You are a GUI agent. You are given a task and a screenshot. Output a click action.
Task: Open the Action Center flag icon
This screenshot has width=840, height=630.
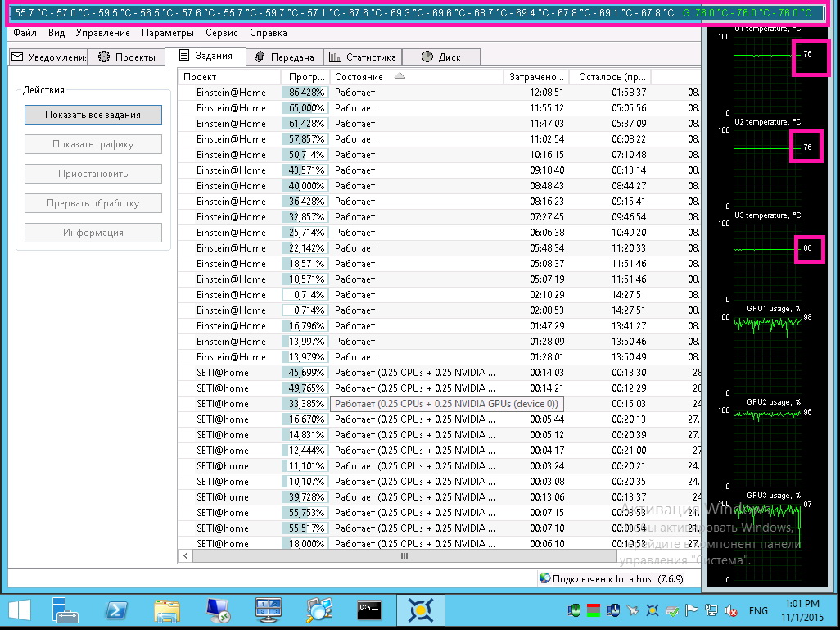click(692, 610)
